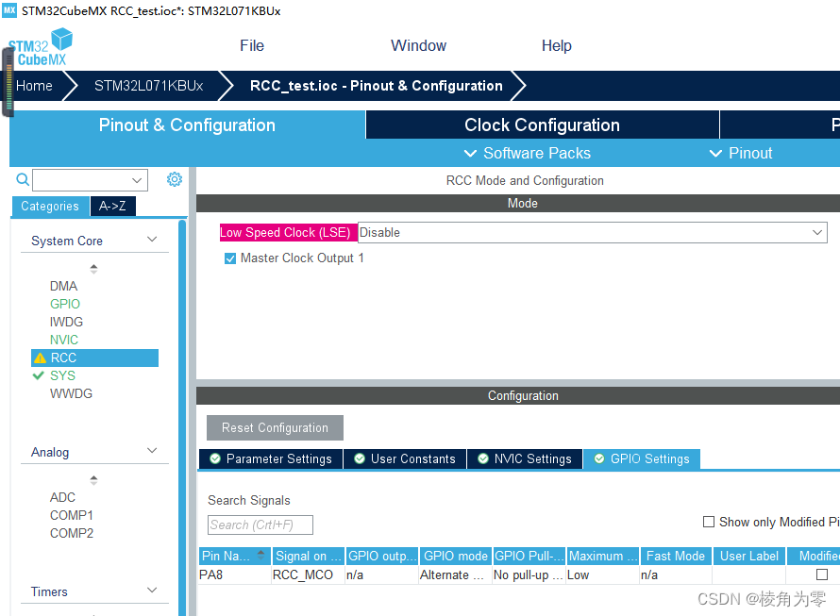Click the green checkmark beside SYS
The width and height of the screenshot is (840, 616).
coord(38,375)
